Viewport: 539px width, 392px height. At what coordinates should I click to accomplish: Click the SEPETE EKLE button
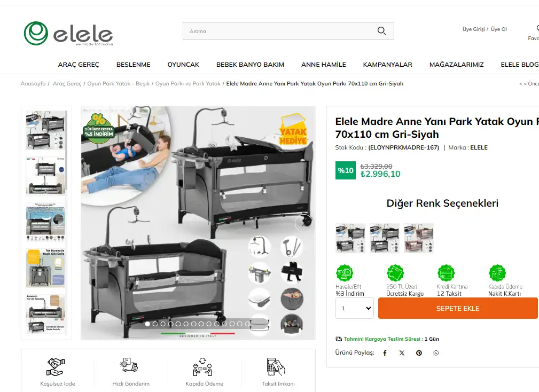pos(457,308)
